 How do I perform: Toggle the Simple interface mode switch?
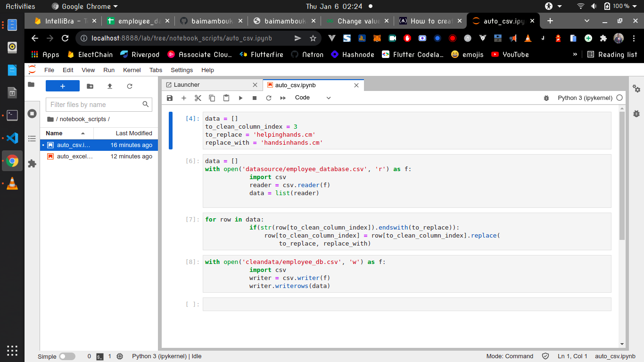(67, 356)
